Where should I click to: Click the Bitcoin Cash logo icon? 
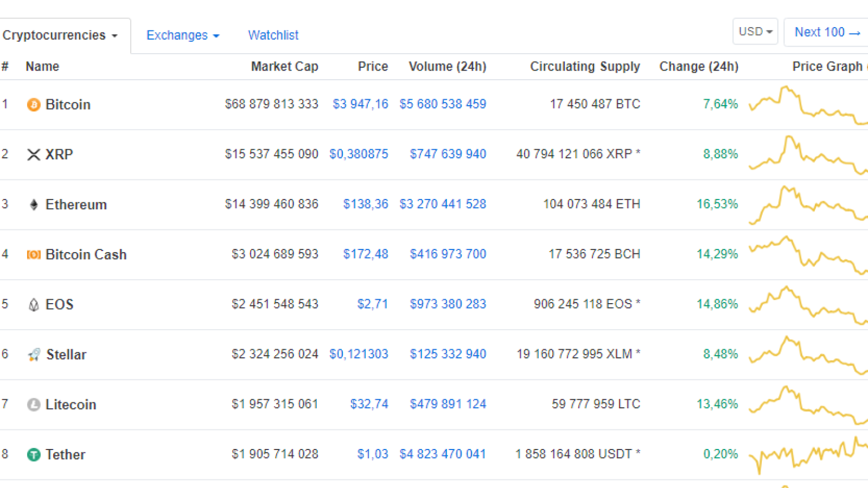click(34, 254)
